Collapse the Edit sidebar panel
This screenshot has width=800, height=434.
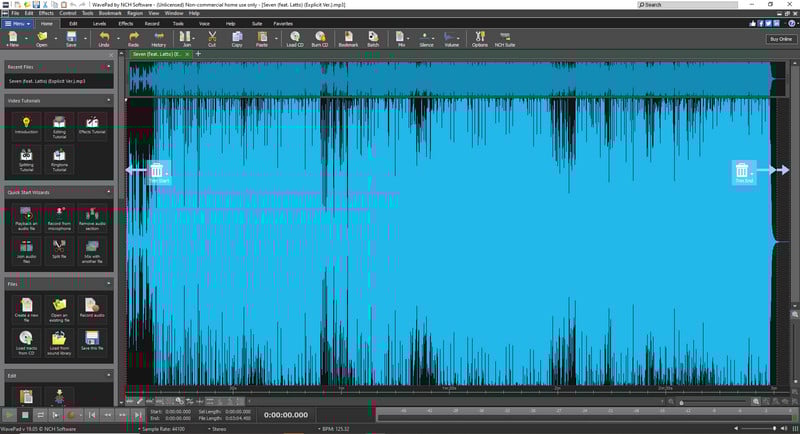point(109,375)
